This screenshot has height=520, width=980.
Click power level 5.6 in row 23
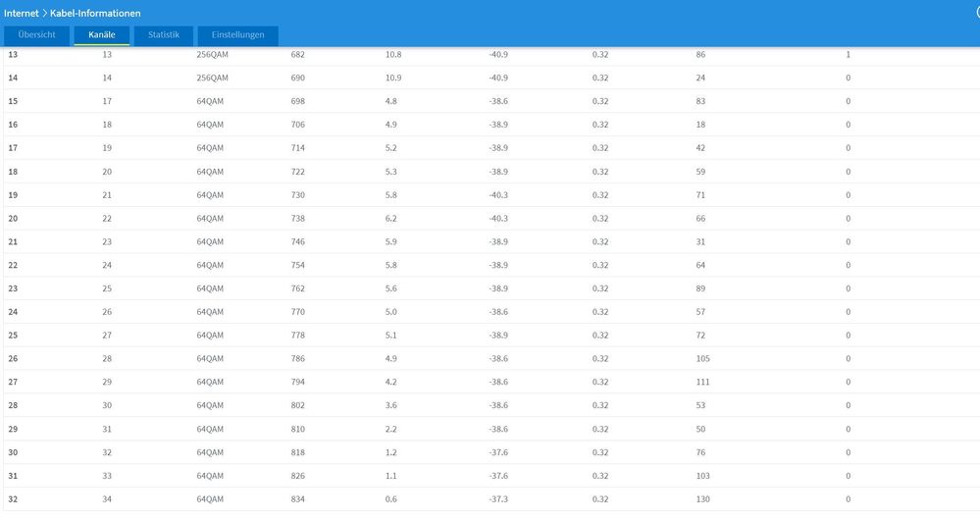[391, 288]
